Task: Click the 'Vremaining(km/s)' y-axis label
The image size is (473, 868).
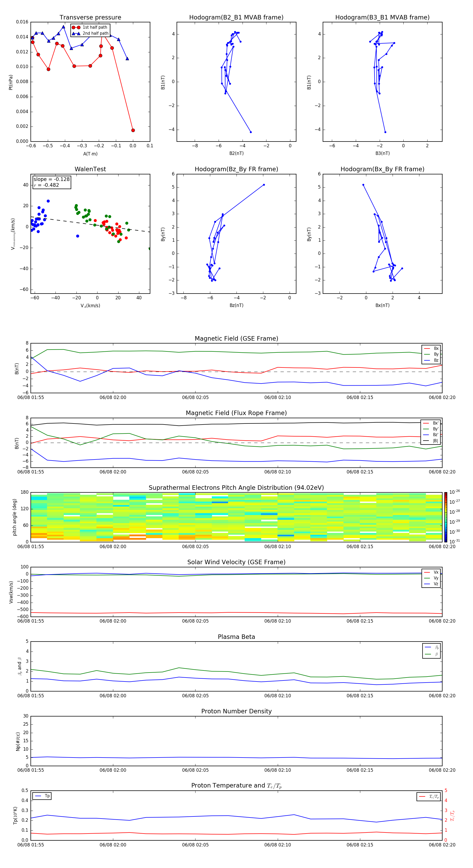Action: click(13, 234)
